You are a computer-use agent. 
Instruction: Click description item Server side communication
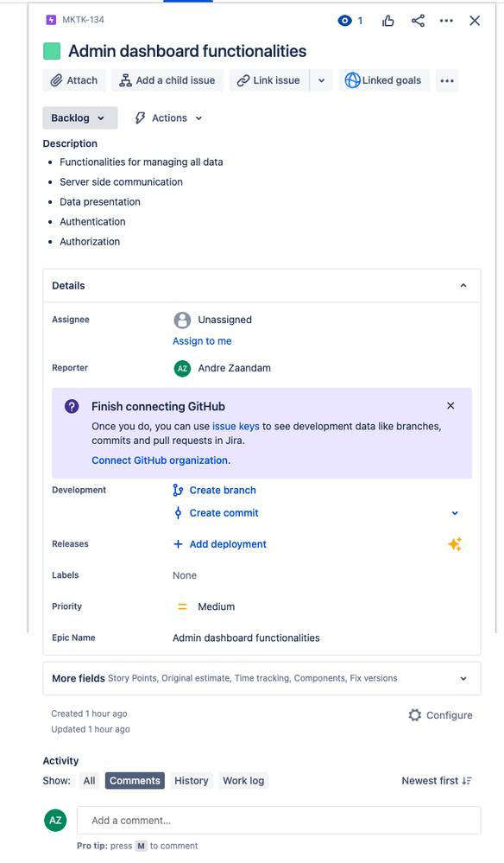pos(121,182)
